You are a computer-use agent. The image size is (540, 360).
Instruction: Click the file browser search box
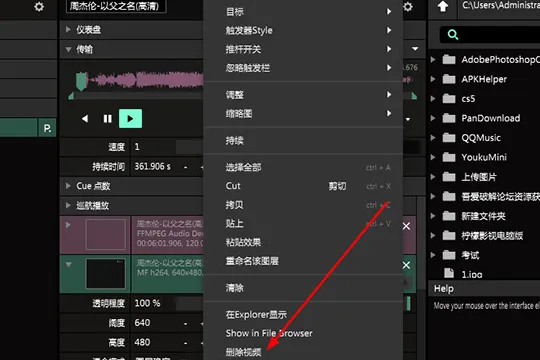[490, 34]
